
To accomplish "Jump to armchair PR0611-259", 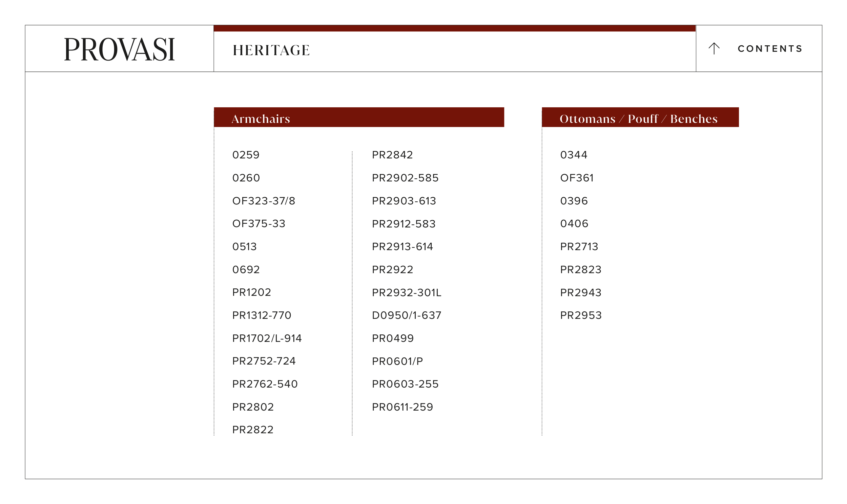I will pyautogui.click(x=402, y=407).
